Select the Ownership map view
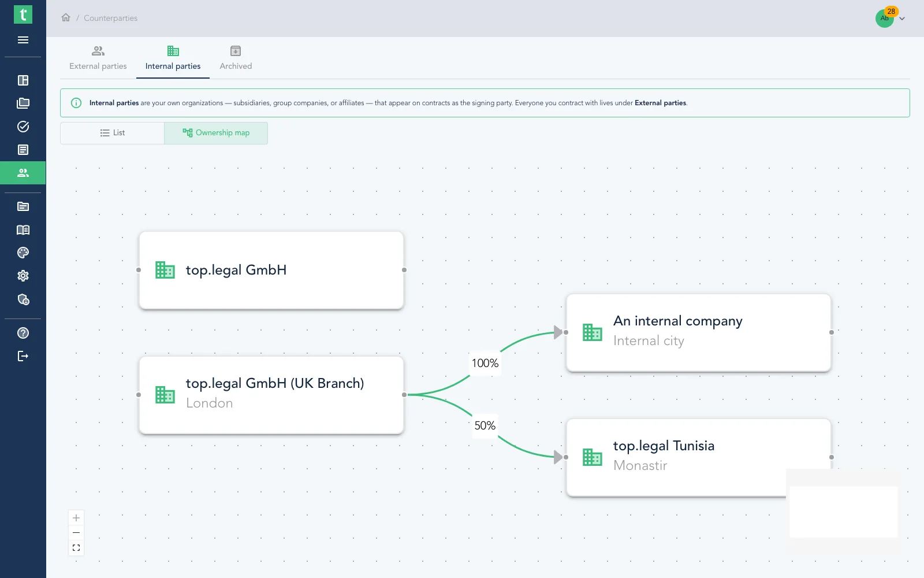The height and width of the screenshot is (578, 924). pyautogui.click(x=216, y=133)
